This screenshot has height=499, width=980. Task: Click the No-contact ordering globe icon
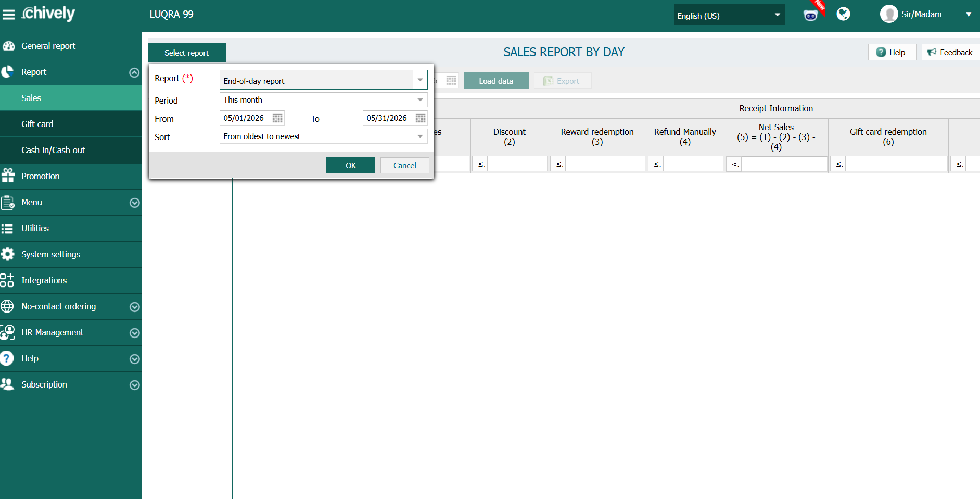7,306
